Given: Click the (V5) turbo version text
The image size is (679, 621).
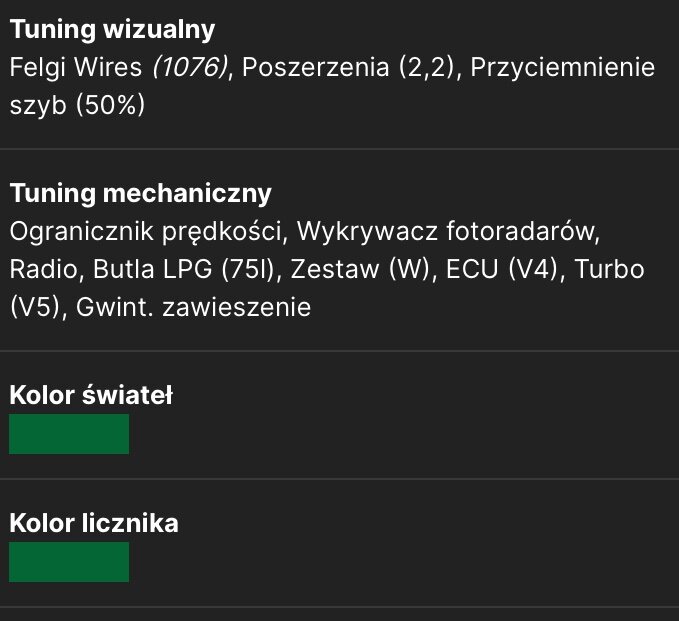Looking at the screenshot, I should point(35,307).
